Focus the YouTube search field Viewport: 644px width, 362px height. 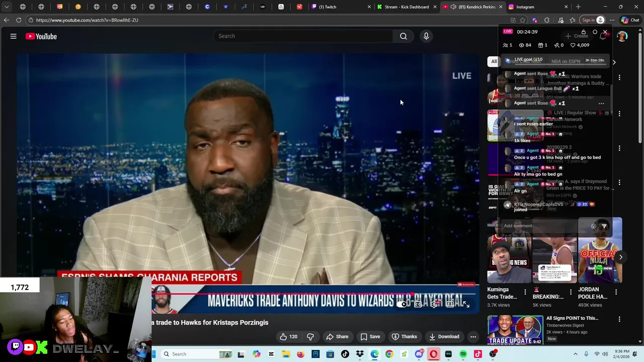[303, 36]
